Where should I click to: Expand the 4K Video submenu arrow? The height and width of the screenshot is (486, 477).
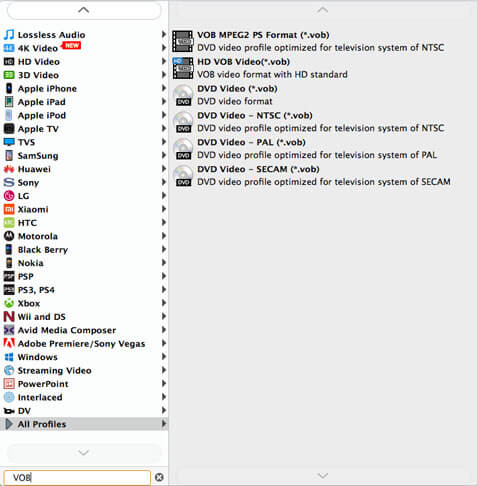(x=164, y=48)
